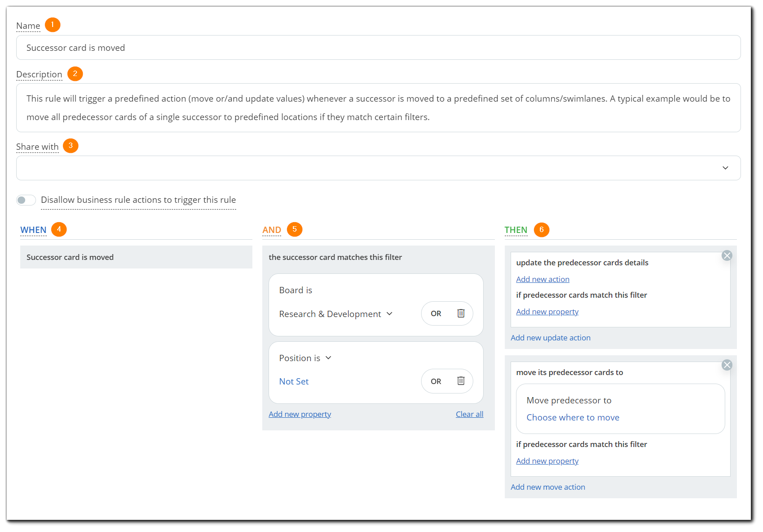Enable Disallow business rule actions switch
Viewport: 763px width, 532px height.
pos(26,200)
